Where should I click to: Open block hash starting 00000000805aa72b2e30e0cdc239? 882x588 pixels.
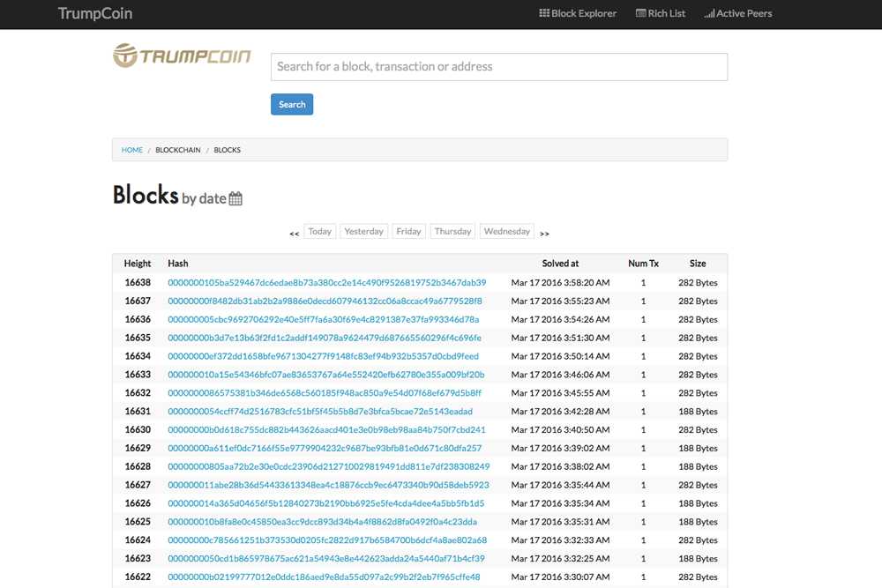coord(328,466)
